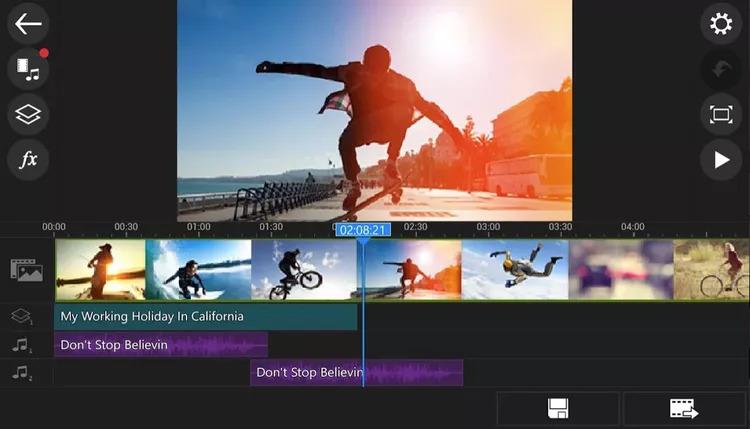
Task: Select the skateboarder clip in timeline
Action: pyautogui.click(x=409, y=270)
